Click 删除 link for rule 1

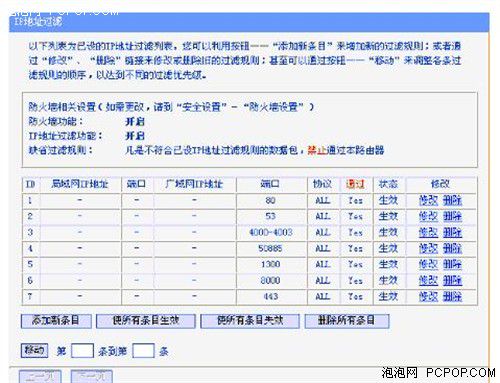coord(452,200)
